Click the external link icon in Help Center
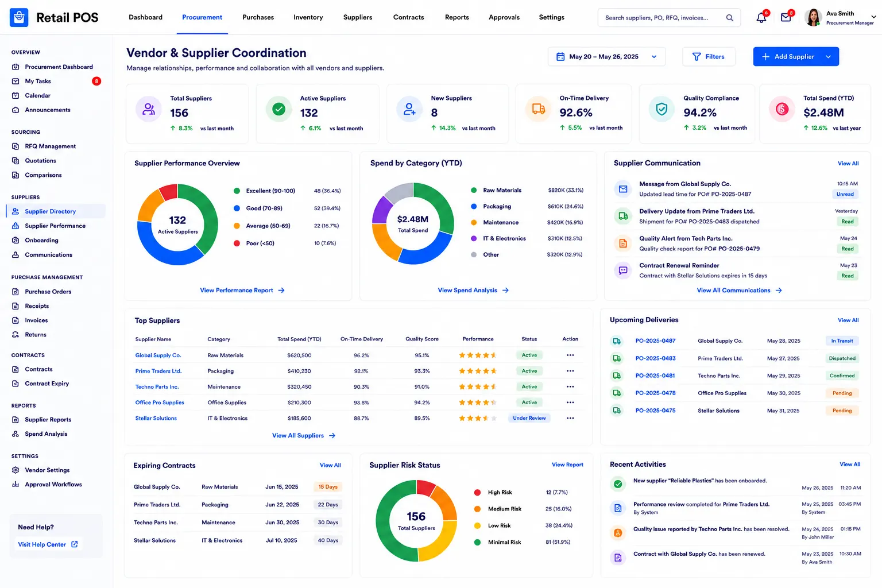This screenshot has height=588, width=882. [75, 544]
